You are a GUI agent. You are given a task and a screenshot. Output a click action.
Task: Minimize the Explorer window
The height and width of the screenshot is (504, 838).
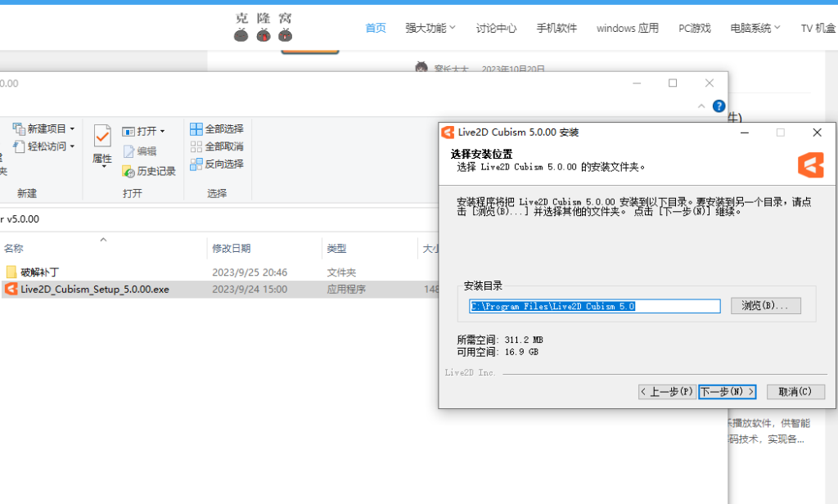point(637,83)
